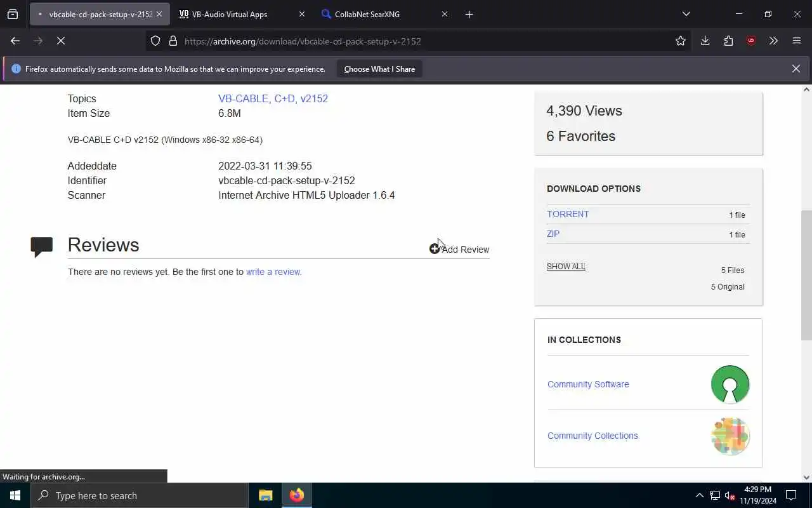The height and width of the screenshot is (508, 812).
Task: Open Community Software collection link
Action: tap(588, 384)
